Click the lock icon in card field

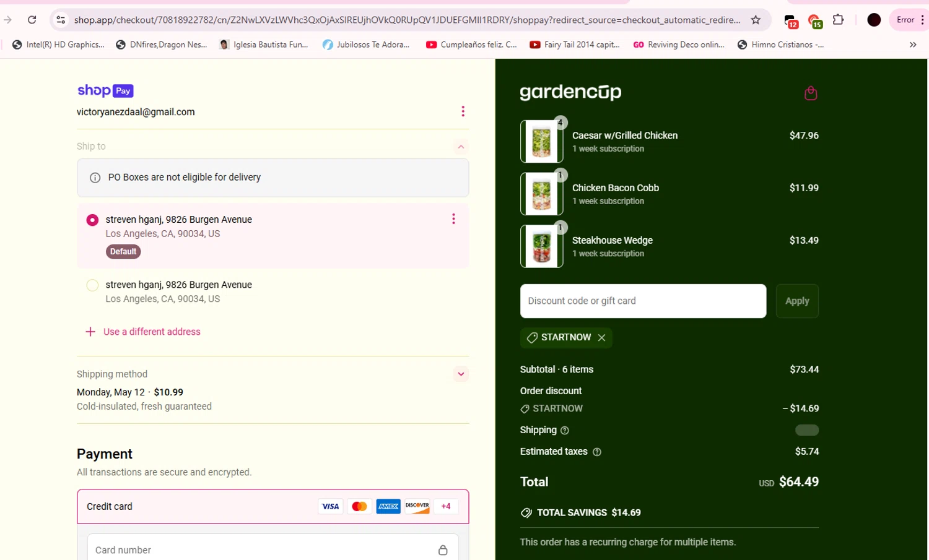pyautogui.click(x=443, y=550)
